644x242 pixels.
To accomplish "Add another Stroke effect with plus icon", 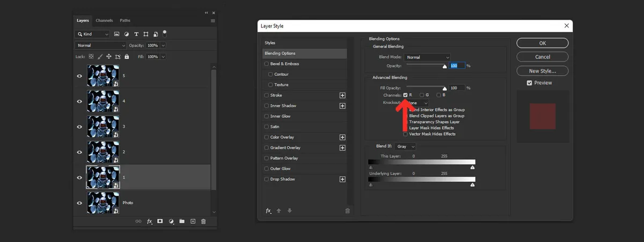I will coord(342,95).
